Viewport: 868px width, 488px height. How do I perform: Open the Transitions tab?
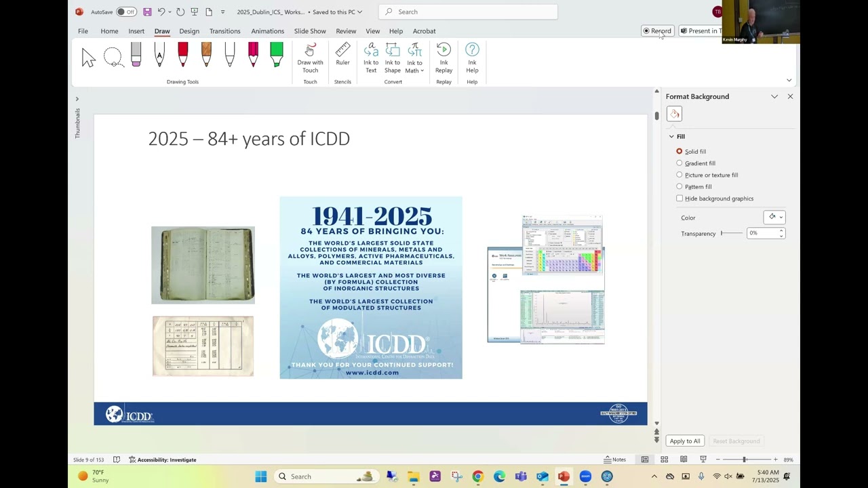pos(224,31)
